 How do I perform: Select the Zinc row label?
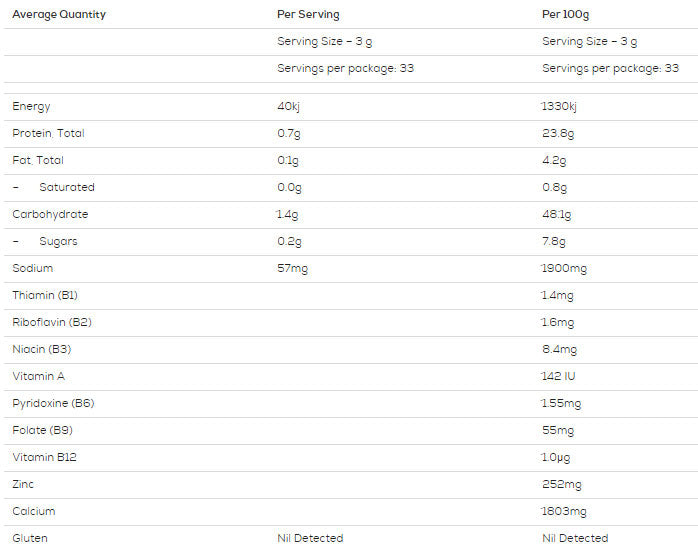24,485
